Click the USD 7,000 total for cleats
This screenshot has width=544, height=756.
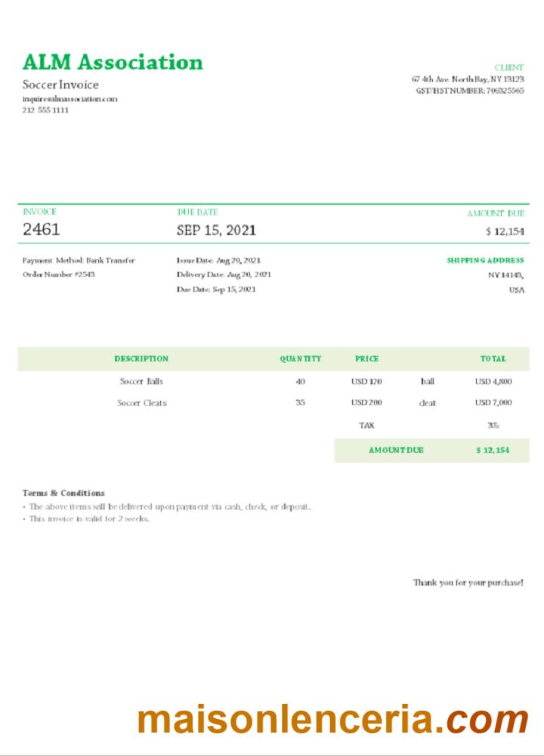point(493,403)
